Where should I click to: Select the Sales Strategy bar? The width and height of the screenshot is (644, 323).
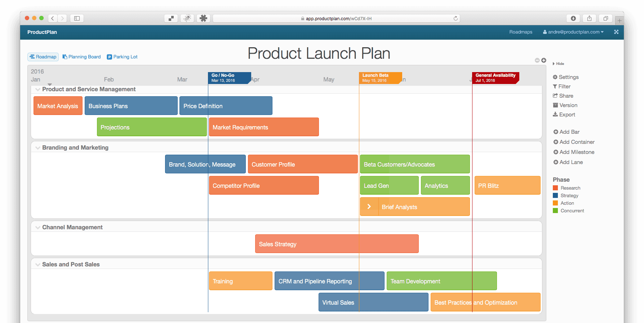(337, 244)
